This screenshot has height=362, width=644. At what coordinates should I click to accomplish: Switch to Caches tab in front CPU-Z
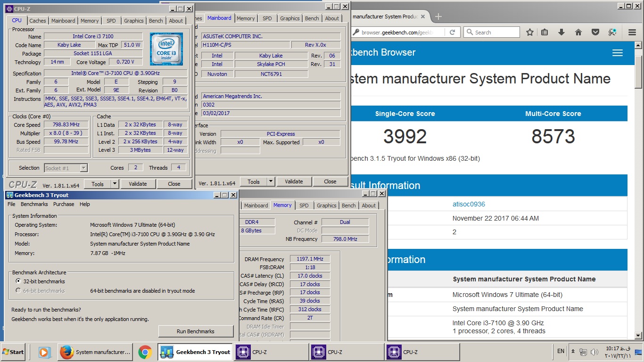[x=38, y=21]
